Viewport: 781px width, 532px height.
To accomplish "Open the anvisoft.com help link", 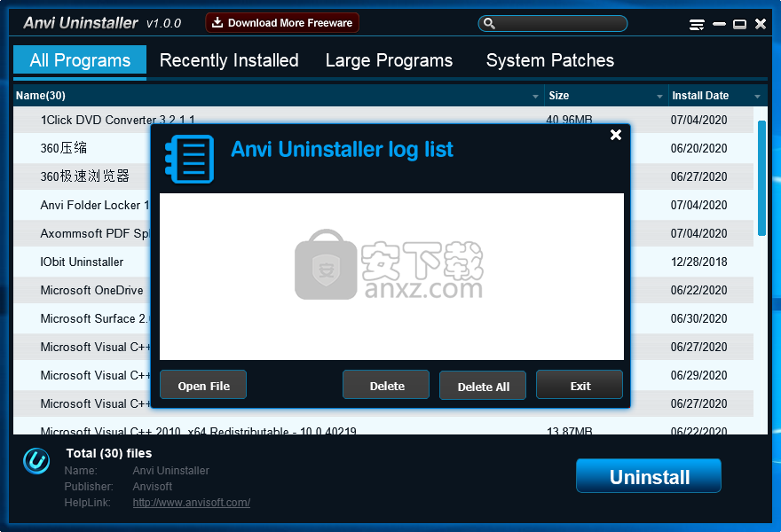I will coord(192,503).
